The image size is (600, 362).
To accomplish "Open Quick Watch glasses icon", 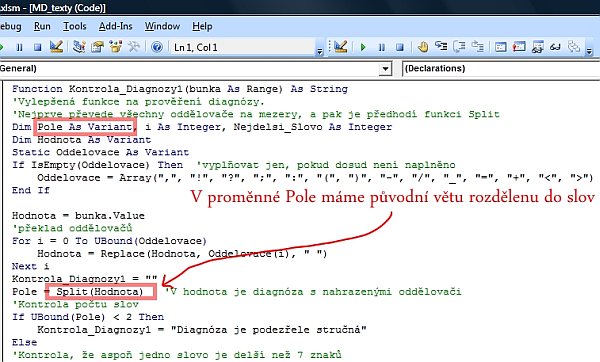I will [555, 47].
